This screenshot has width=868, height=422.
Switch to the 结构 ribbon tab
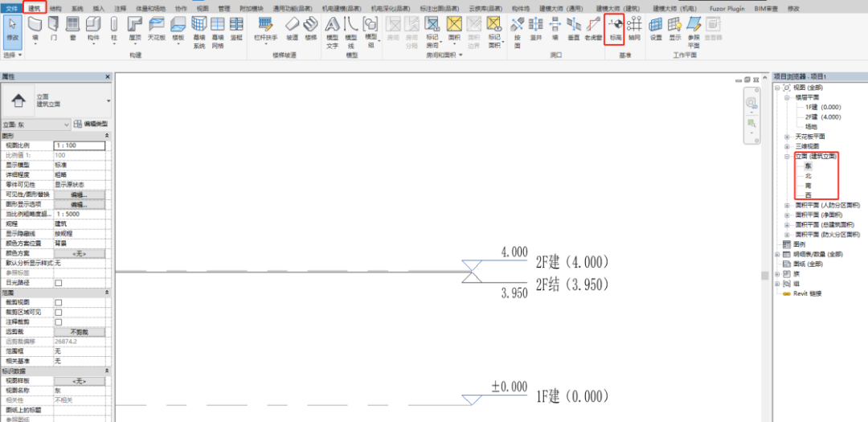tap(55, 9)
